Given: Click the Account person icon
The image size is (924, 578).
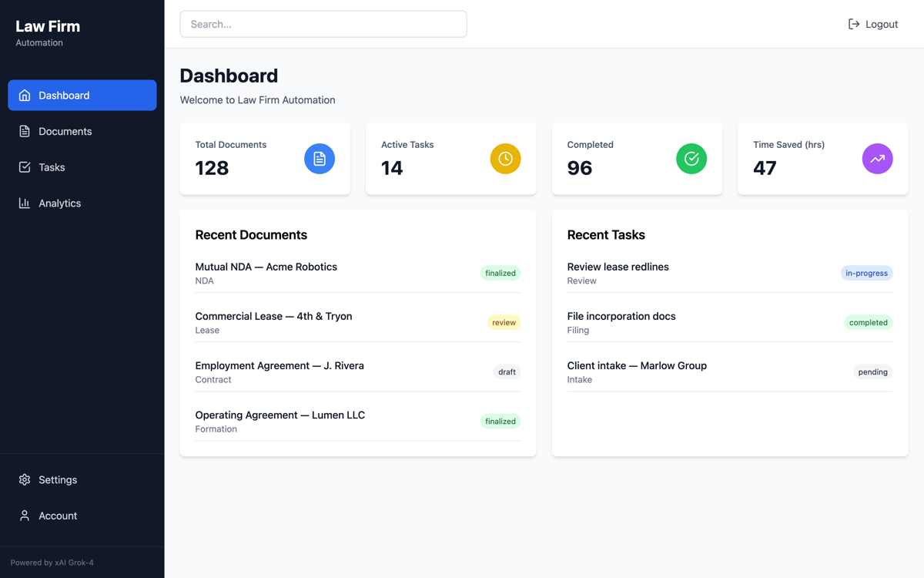Looking at the screenshot, I should pos(25,516).
